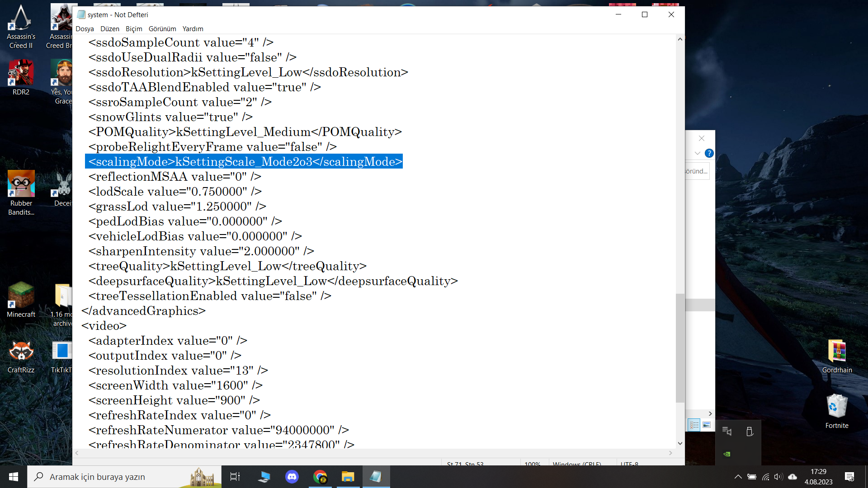Open the Biçim menu

134,29
